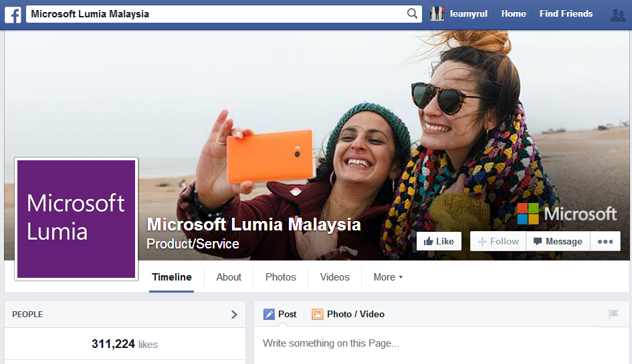
Task: Click the Facebook logo icon
Action: (x=13, y=14)
